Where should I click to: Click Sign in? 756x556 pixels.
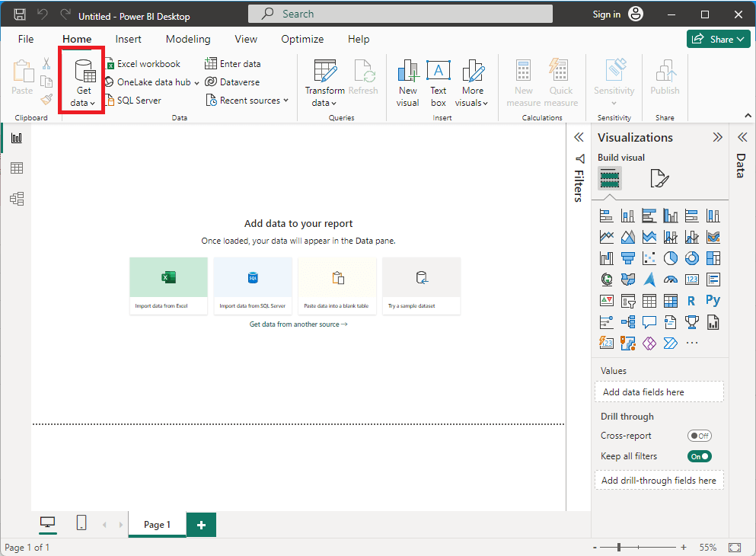tap(606, 14)
